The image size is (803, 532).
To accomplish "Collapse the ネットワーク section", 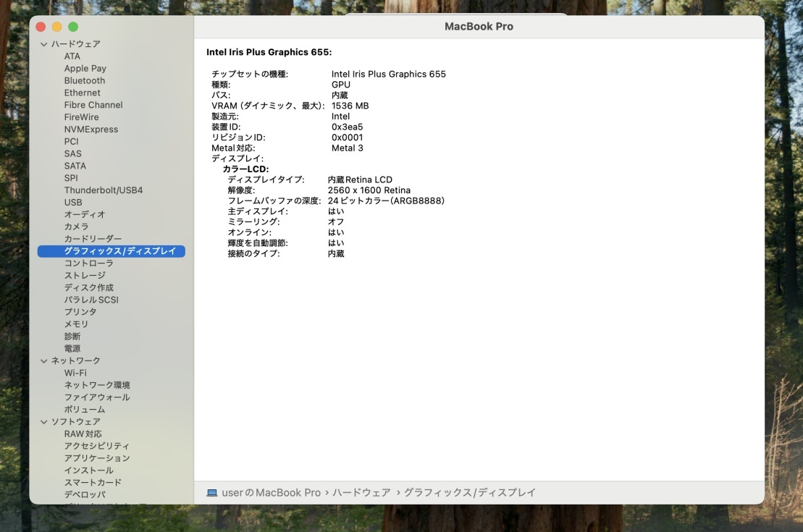I will (44, 361).
